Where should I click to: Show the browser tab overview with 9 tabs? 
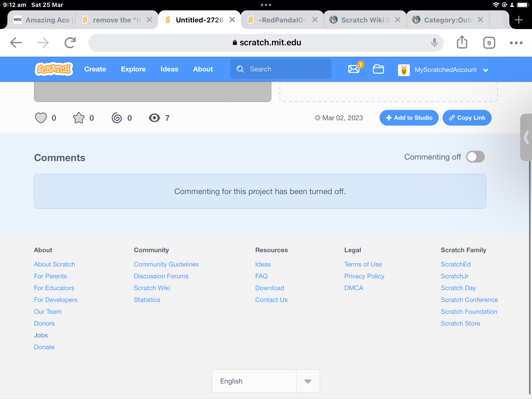tap(489, 42)
